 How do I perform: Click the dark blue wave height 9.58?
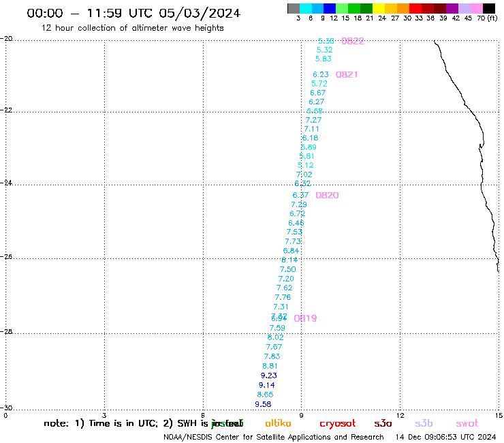[x=264, y=404]
